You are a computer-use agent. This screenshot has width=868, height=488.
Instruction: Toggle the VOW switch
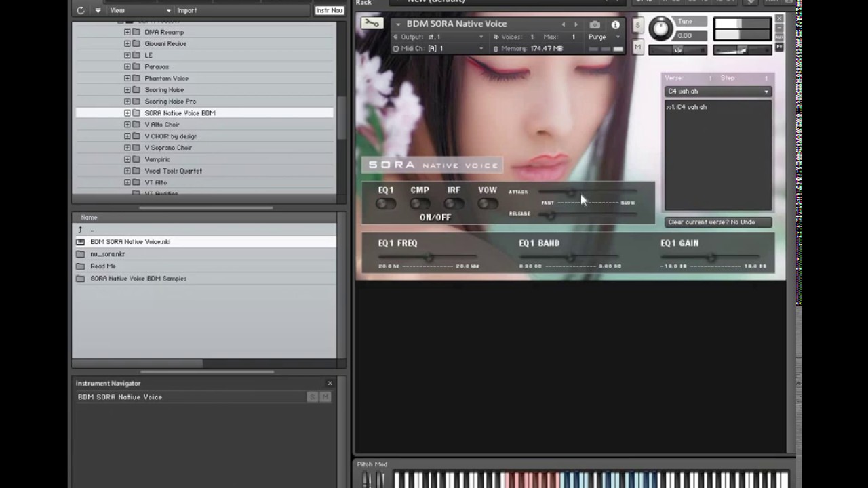[488, 203]
